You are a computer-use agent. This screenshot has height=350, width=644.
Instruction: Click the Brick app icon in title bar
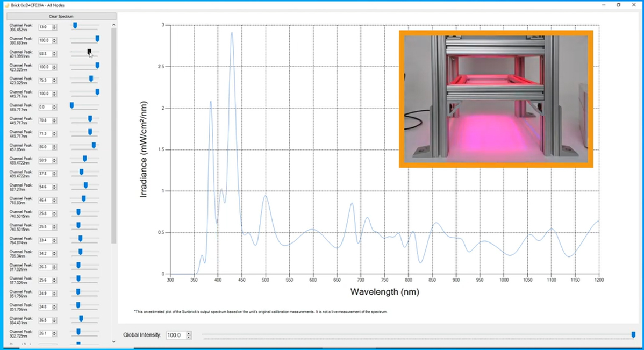[7, 5]
